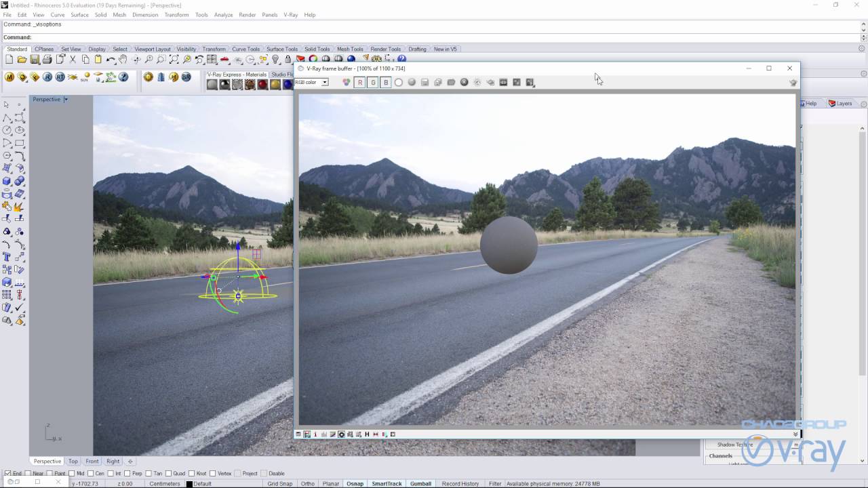Image resolution: width=868 pixels, height=488 pixels.
Task: Switch to the CPlanes toolbar tab
Action: pos(44,49)
